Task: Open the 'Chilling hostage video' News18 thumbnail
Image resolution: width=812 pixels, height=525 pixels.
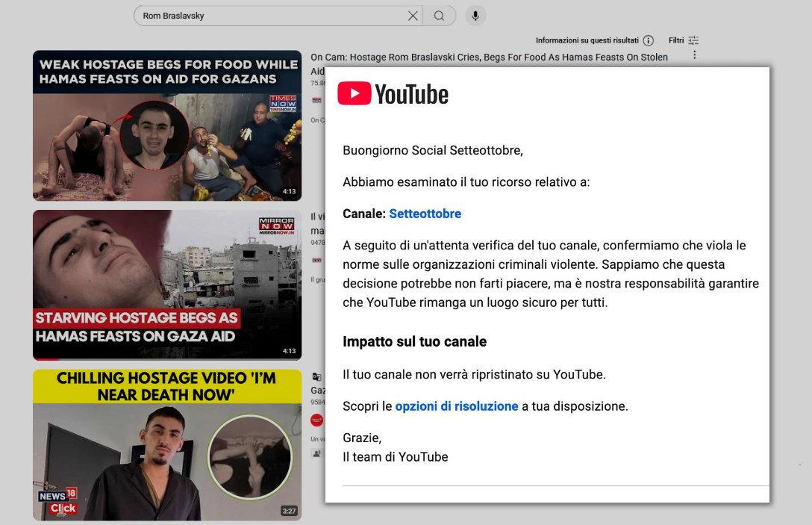Action: click(167, 444)
